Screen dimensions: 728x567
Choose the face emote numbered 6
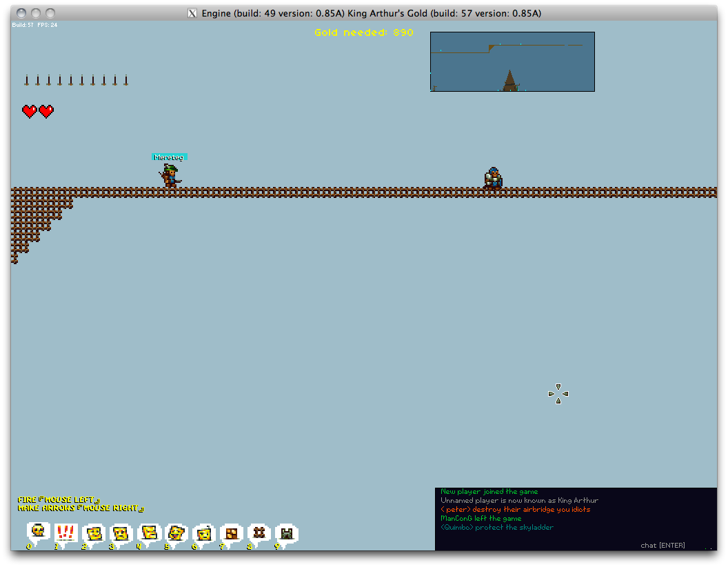204,533
